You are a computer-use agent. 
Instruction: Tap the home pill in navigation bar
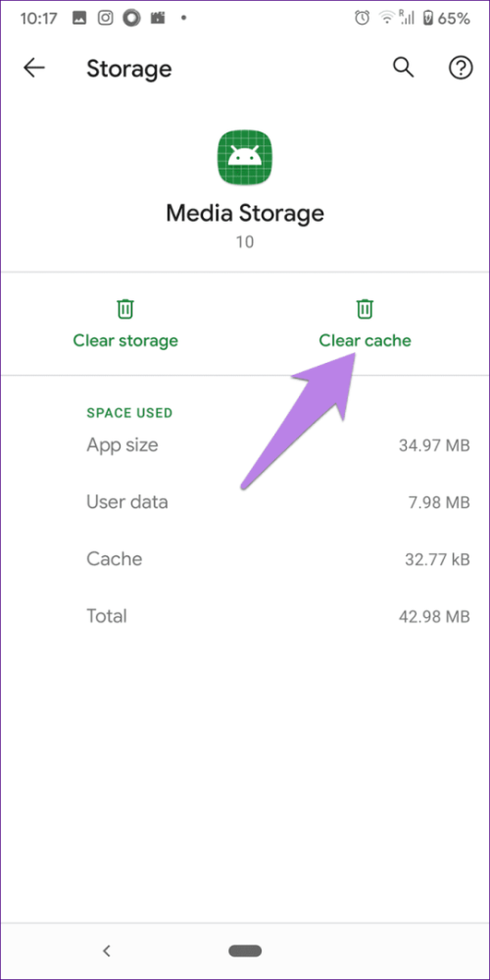click(245, 952)
